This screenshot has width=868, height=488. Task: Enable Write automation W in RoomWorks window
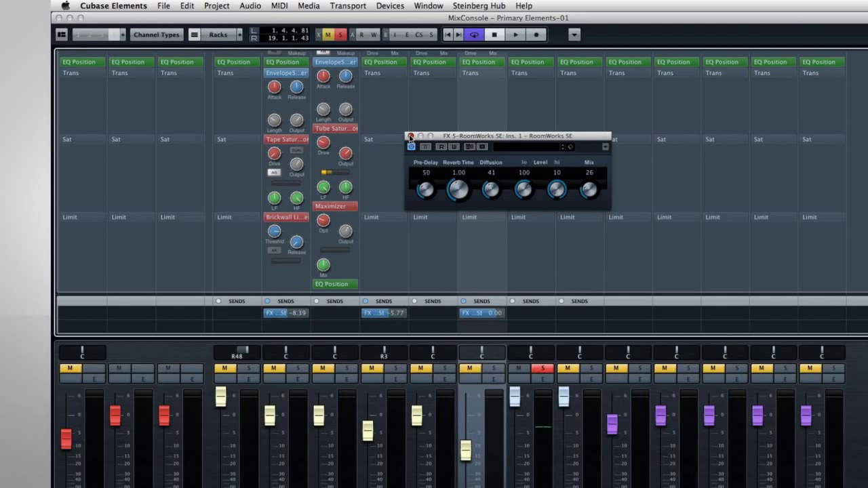tap(454, 146)
